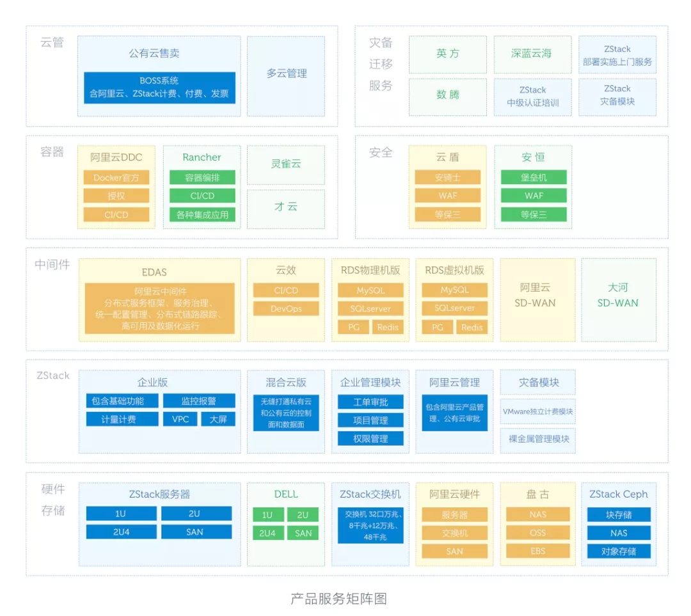Click the 数腾 box
Viewport: 691px width, 616px height.
[448, 97]
